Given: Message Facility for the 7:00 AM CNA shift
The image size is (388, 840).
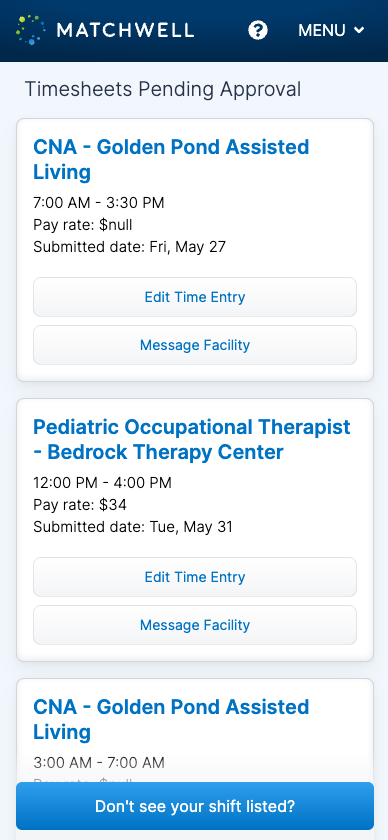Looking at the screenshot, I should click(195, 345).
